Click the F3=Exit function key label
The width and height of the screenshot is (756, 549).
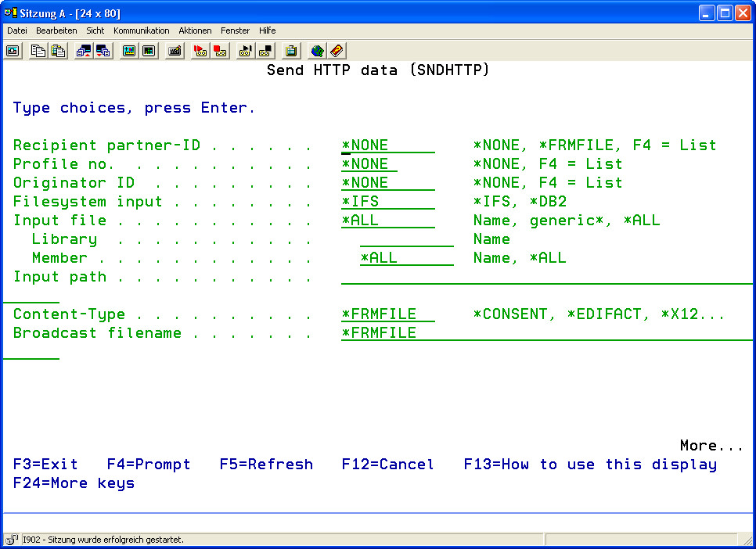tap(45, 465)
